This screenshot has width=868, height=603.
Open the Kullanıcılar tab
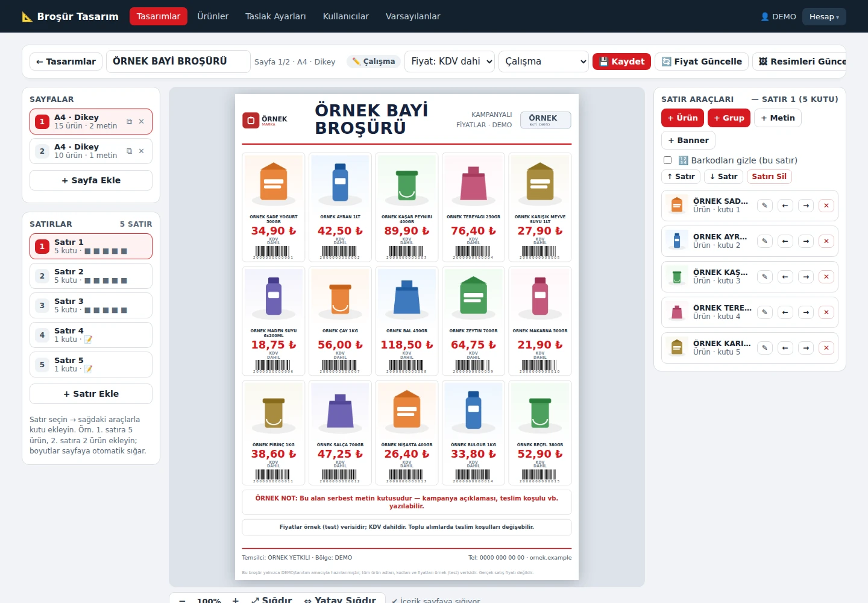pyautogui.click(x=346, y=16)
